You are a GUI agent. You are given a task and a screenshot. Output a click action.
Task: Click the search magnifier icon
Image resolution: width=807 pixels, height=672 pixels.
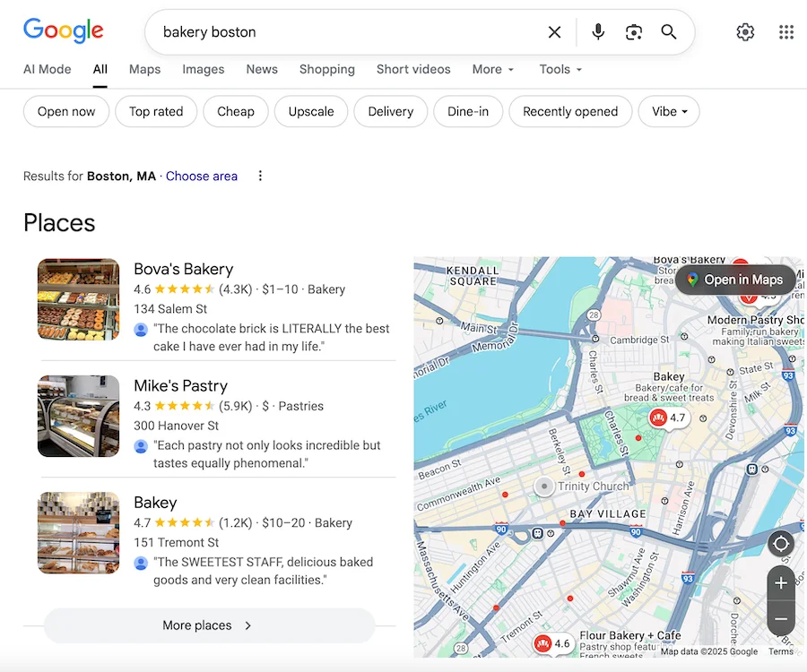coord(669,31)
